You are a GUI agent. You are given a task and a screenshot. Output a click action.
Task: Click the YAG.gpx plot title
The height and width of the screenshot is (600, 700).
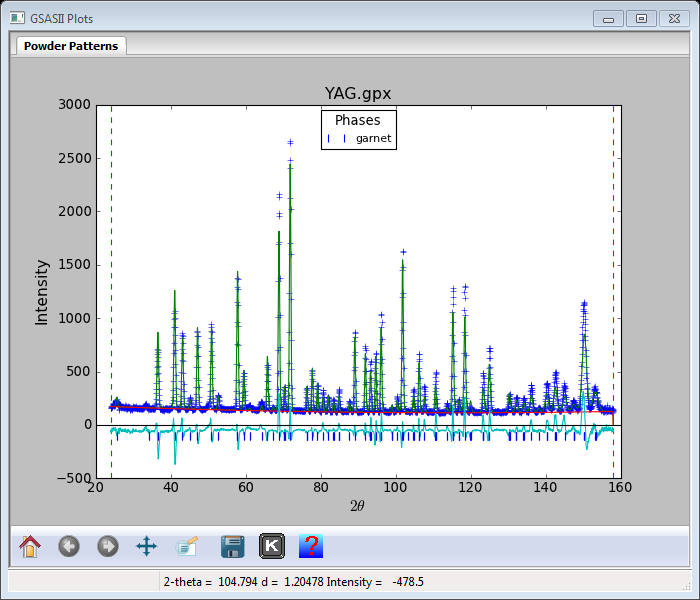[x=358, y=93]
